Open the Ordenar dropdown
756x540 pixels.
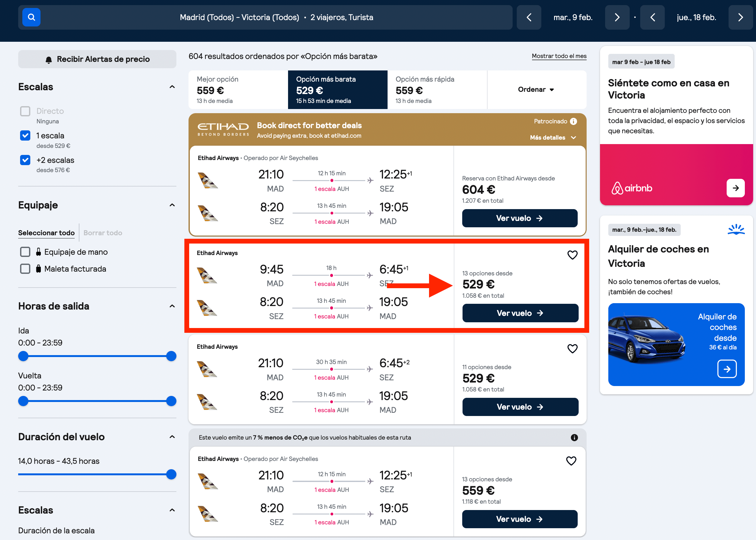pos(536,90)
